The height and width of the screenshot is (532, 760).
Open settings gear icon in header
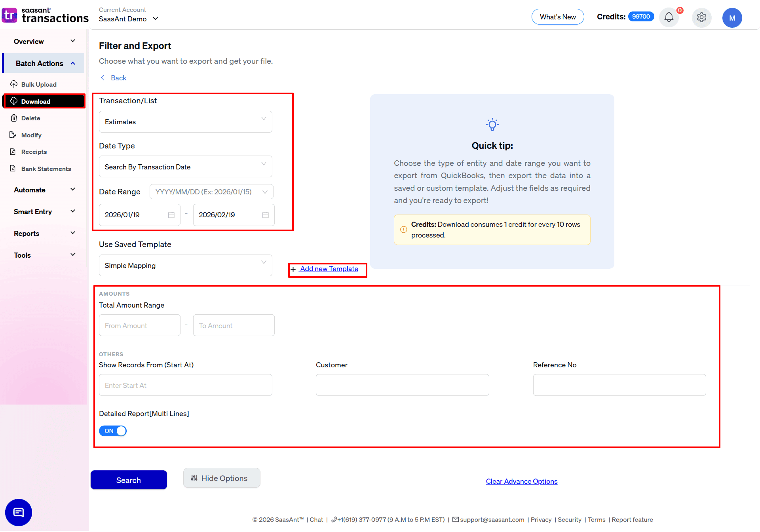(x=701, y=17)
